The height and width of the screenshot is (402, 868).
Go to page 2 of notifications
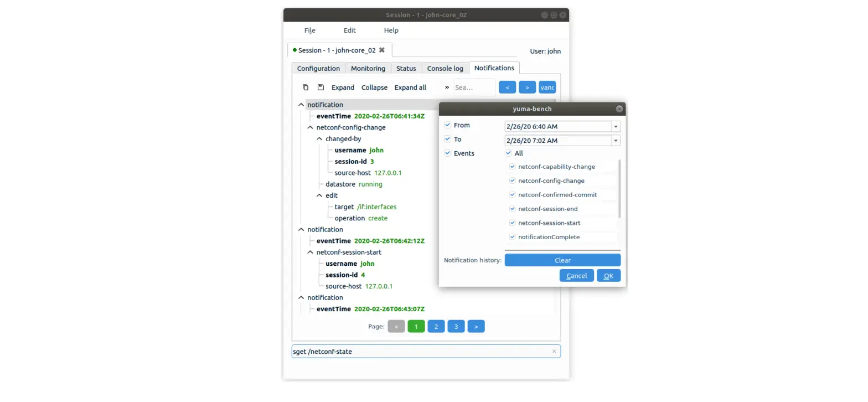tap(436, 326)
